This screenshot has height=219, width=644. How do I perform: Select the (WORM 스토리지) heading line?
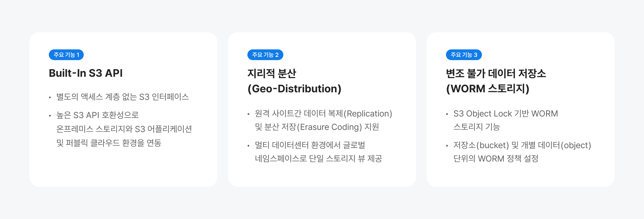pyautogui.click(x=488, y=89)
